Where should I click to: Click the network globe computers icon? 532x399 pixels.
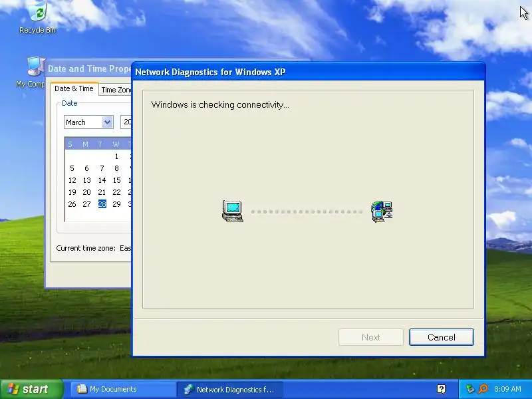382,211
